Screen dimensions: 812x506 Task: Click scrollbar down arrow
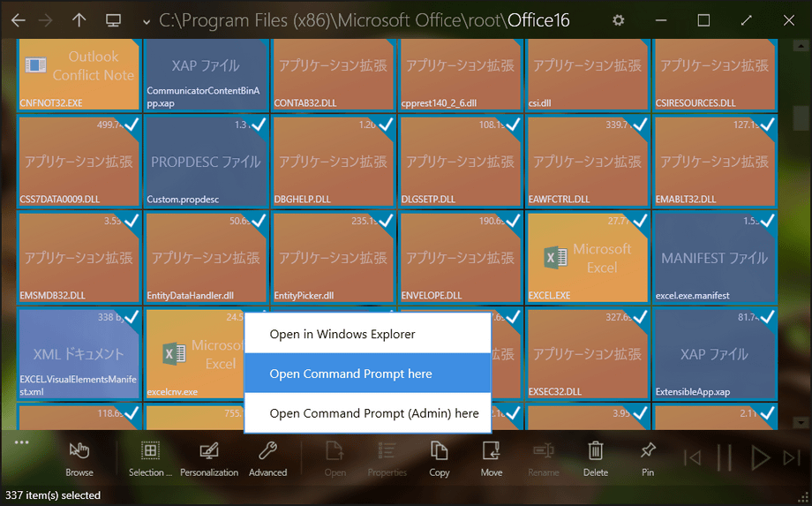(801, 423)
